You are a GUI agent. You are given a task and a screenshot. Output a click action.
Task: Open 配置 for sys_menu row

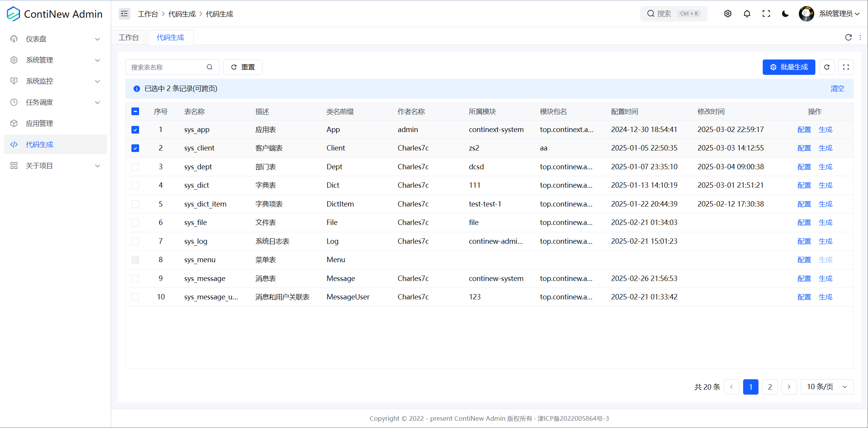tap(804, 260)
